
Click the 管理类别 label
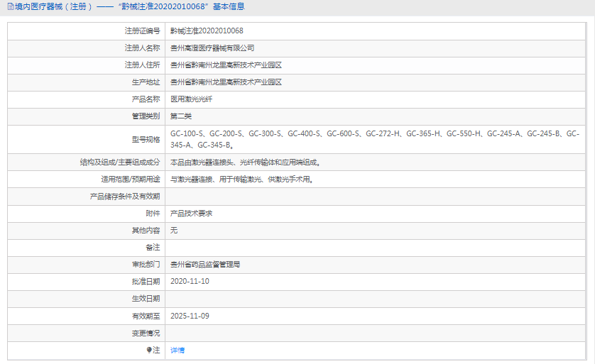click(146, 116)
